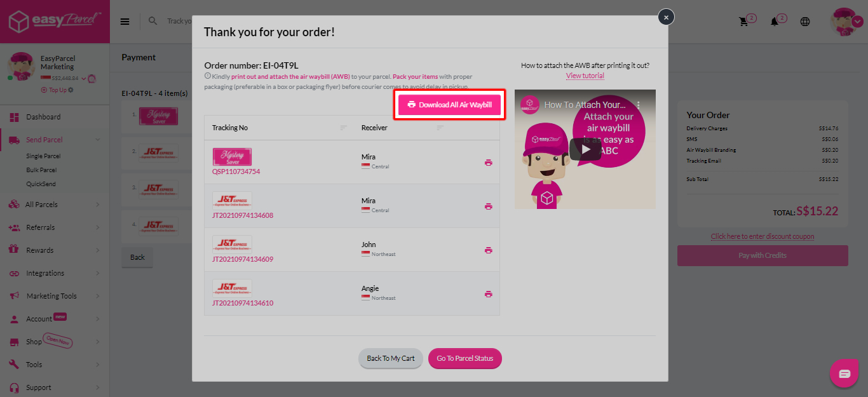The height and width of the screenshot is (397, 868).
Task: Toggle sort on the Receiver column
Action: [x=439, y=128]
